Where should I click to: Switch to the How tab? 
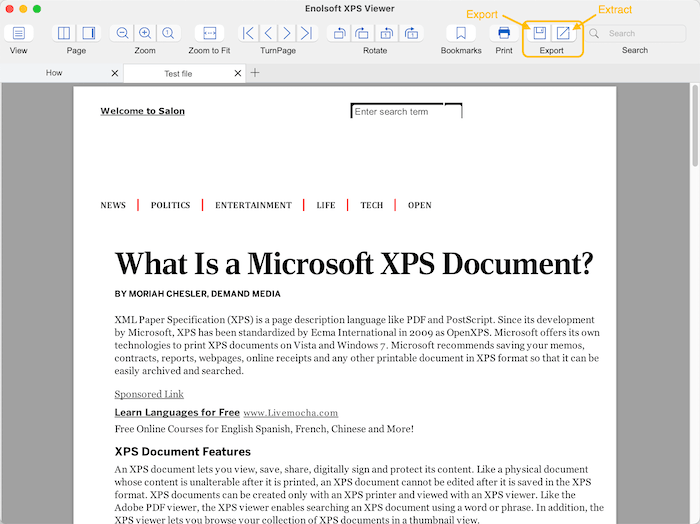pyautogui.click(x=53, y=73)
